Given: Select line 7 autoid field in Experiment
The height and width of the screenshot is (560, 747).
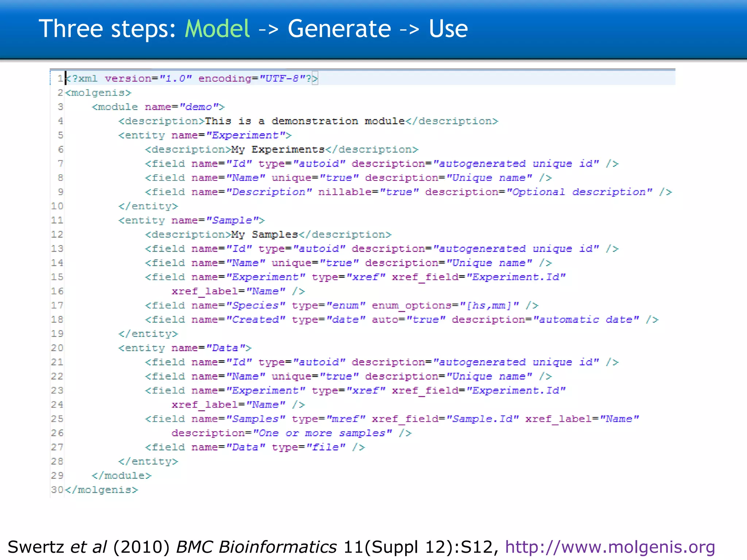Looking at the screenshot, I should (382, 164).
